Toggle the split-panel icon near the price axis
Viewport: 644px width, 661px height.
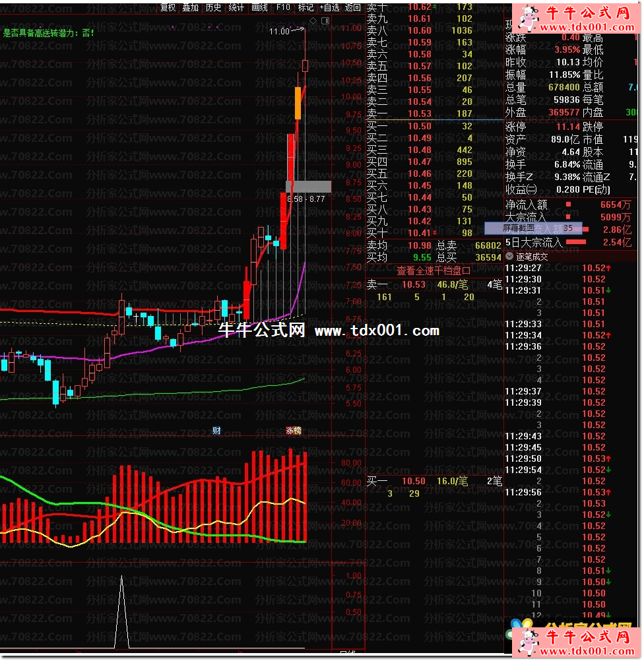click(x=324, y=20)
